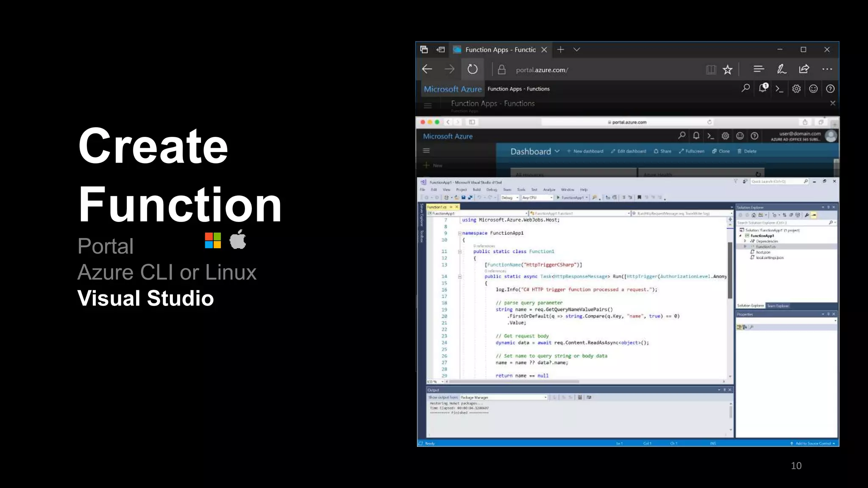Click Fullscreen dashboard button
The height and width of the screenshot is (488, 868).
click(x=691, y=151)
